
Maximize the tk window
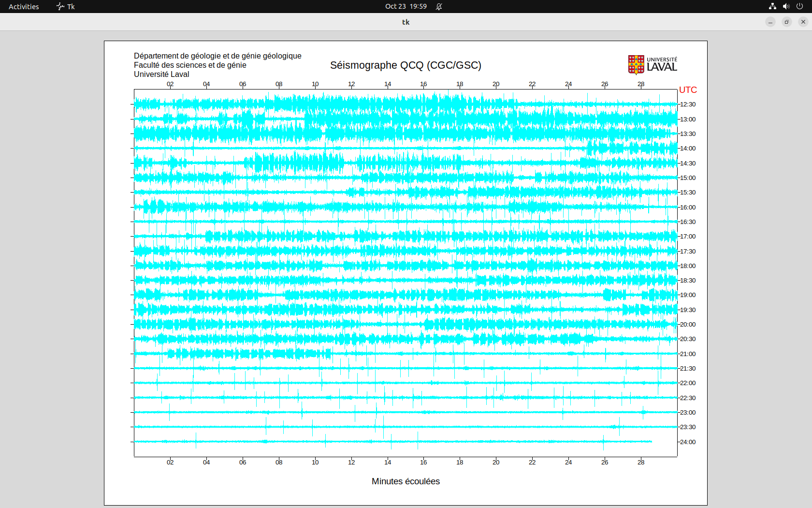click(787, 22)
